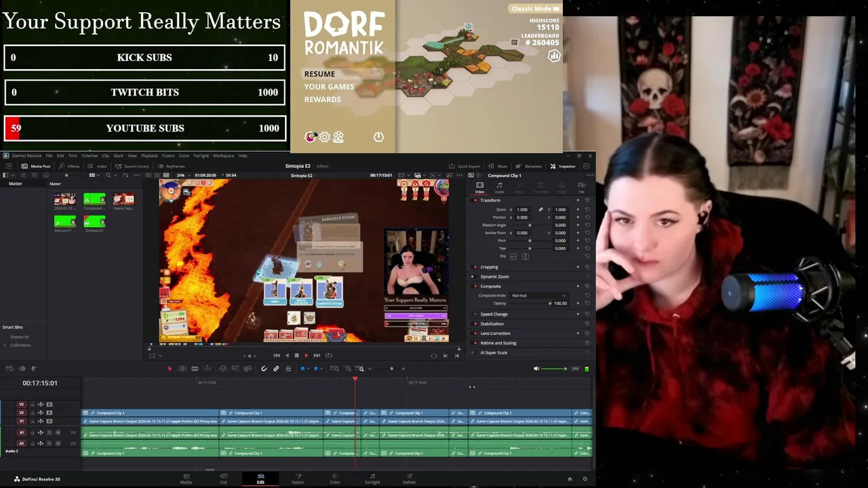This screenshot has width=868, height=488.
Task: Expand the AI Super Scale section
Action: [x=494, y=352]
